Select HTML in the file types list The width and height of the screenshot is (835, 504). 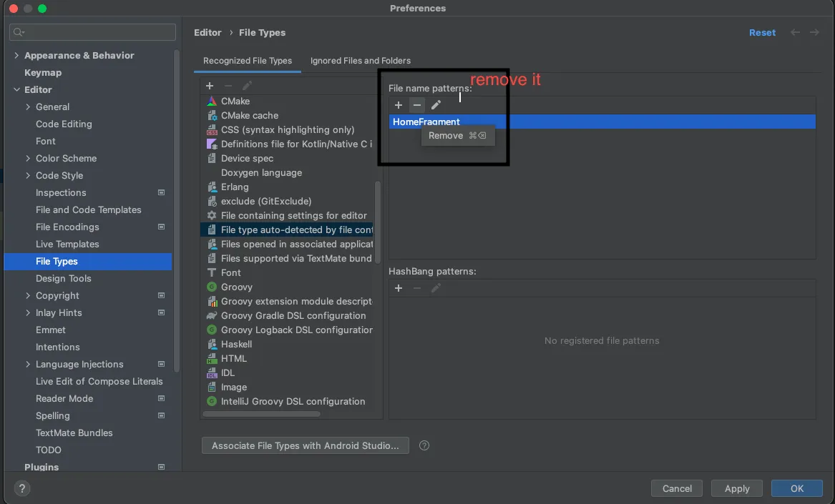pyautogui.click(x=234, y=358)
